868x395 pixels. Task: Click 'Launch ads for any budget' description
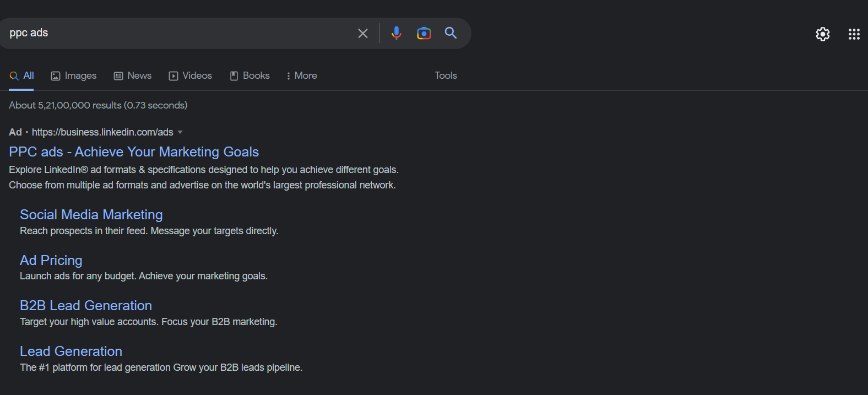pos(144,276)
